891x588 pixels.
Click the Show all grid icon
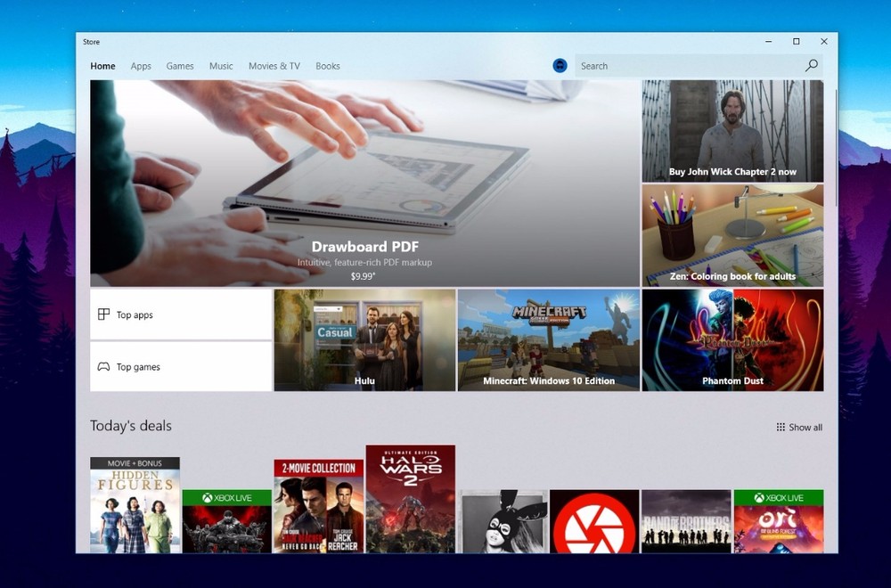click(781, 428)
